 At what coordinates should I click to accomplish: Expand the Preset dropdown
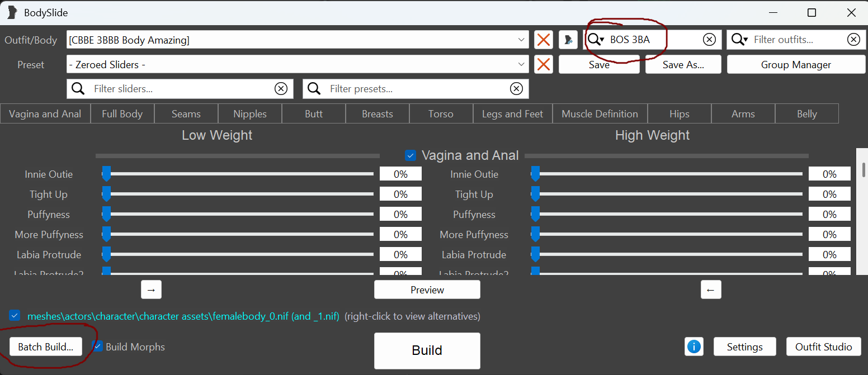(521, 65)
